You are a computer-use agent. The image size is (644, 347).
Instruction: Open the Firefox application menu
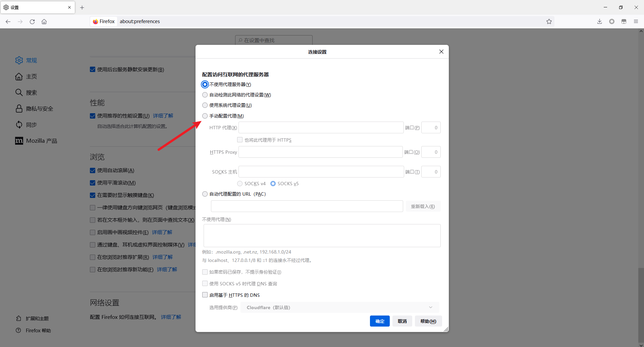(636, 21)
